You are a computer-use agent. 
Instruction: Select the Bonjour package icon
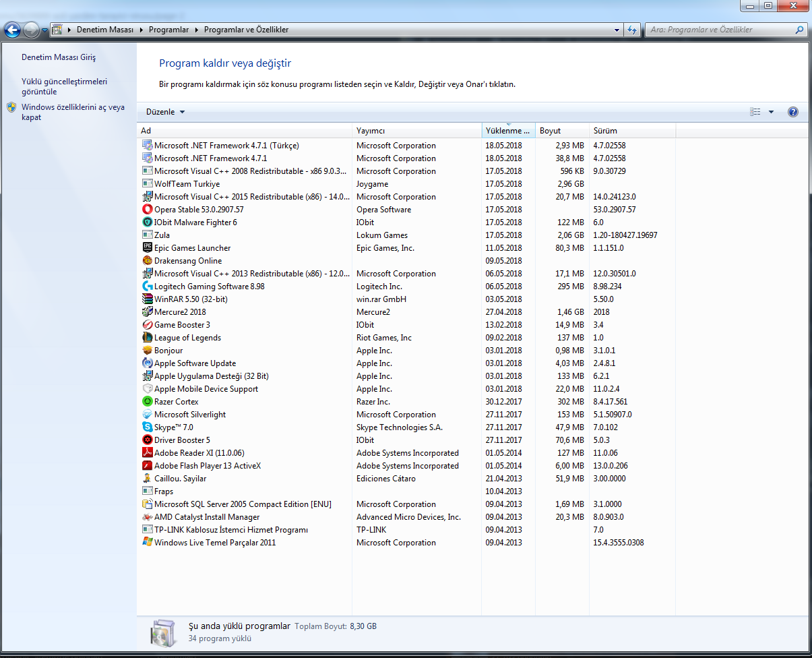[148, 351]
